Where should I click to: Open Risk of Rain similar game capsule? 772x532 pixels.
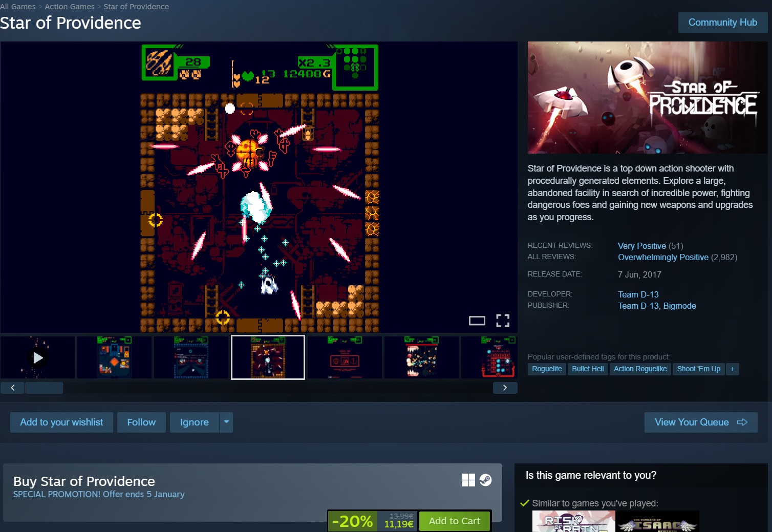click(573, 521)
